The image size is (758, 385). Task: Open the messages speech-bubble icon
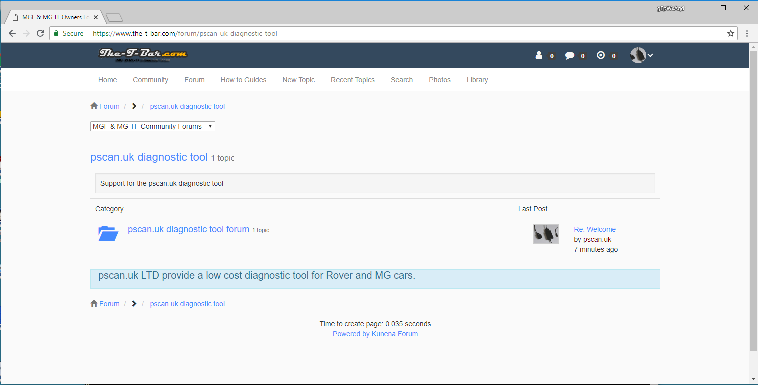coord(569,55)
